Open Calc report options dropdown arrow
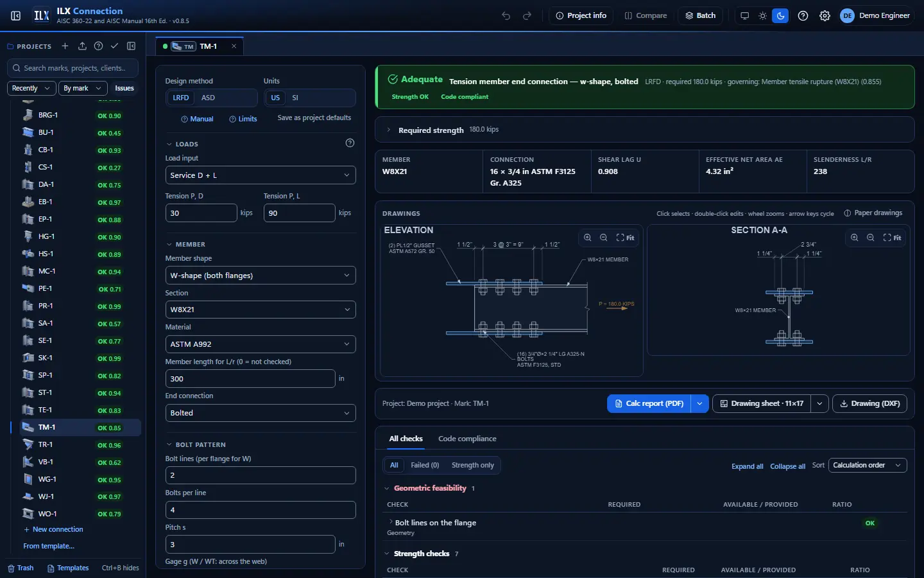Image resolution: width=924 pixels, height=578 pixels. pos(699,403)
